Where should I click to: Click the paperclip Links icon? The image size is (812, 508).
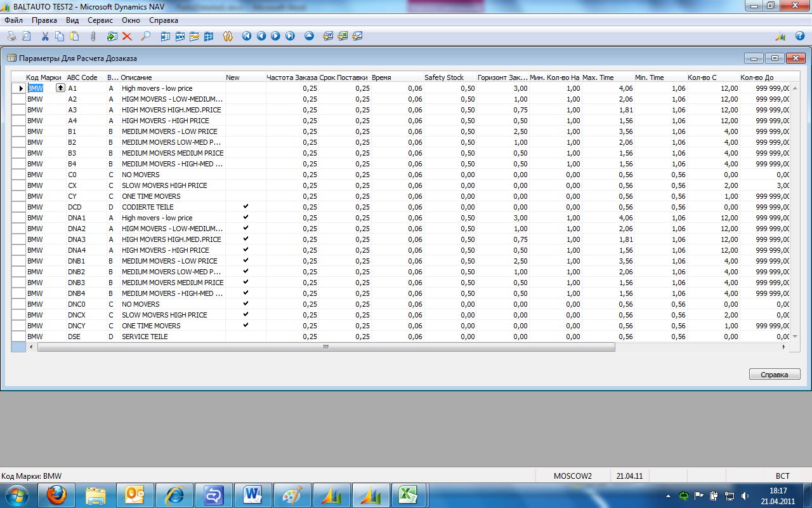tap(93, 36)
